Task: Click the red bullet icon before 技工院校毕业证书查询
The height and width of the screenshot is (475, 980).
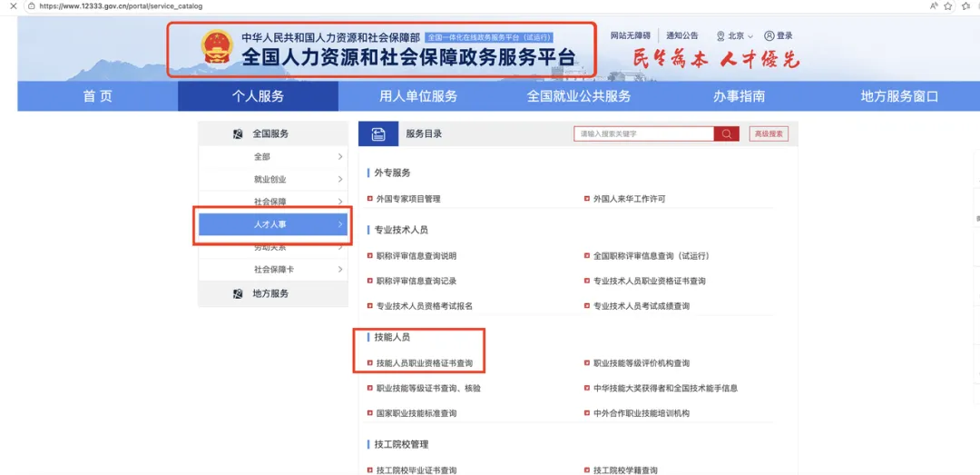Action: [x=370, y=470]
